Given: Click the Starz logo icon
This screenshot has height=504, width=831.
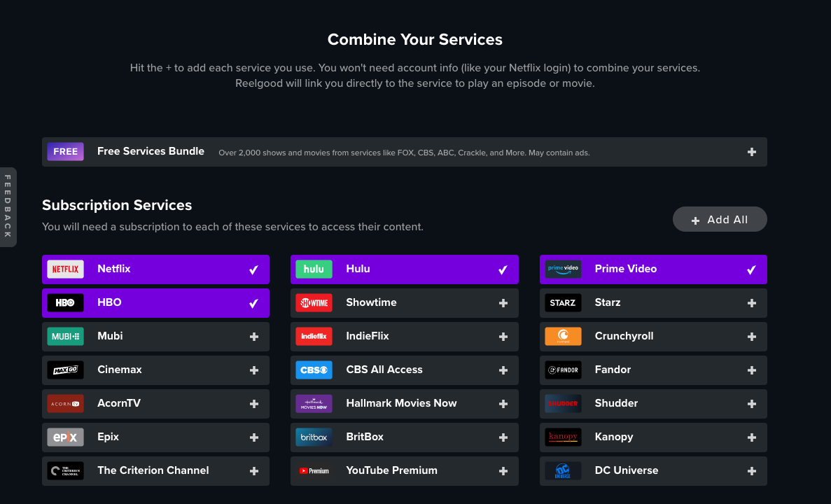Looking at the screenshot, I should click(x=563, y=302).
